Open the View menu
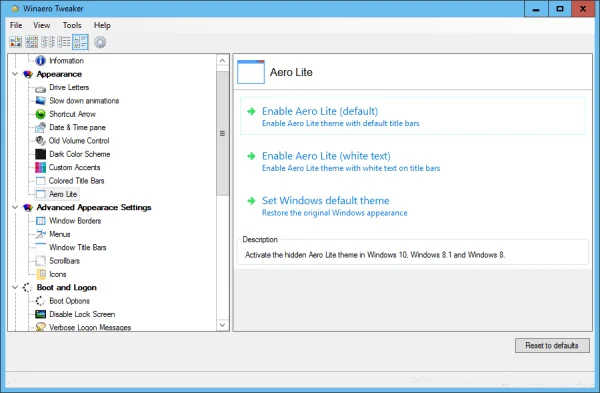This screenshot has width=600, height=393. point(41,25)
